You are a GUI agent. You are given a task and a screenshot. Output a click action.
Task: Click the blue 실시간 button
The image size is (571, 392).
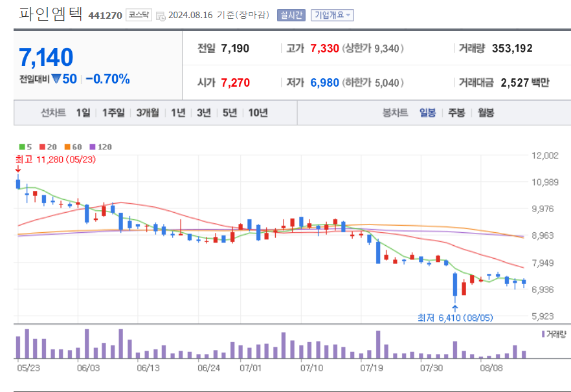point(291,13)
